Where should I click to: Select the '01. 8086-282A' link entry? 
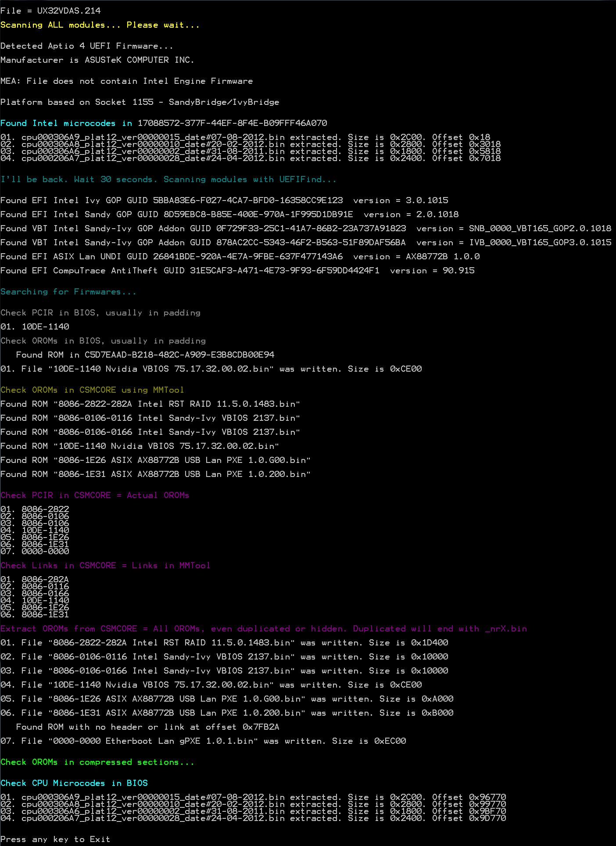pos(35,579)
